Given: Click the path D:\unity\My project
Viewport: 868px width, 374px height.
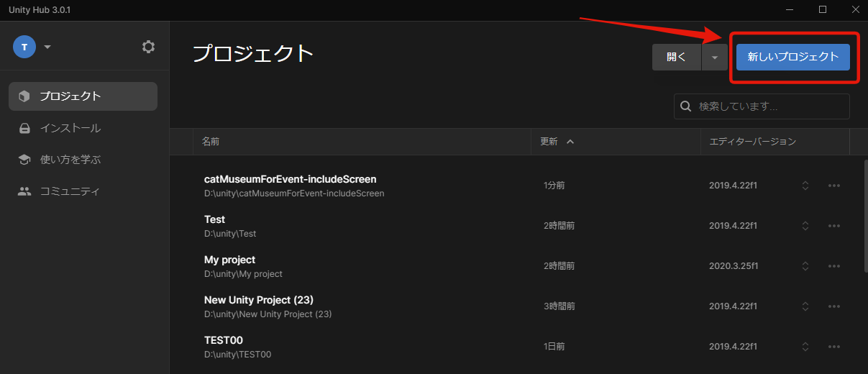Looking at the screenshot, I should [243, 274].
